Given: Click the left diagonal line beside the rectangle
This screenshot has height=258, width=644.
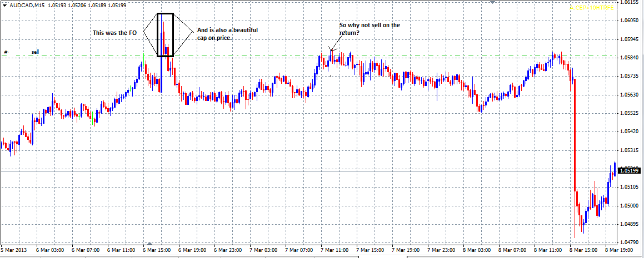Looking at the screenshot, I should [150, 22].
